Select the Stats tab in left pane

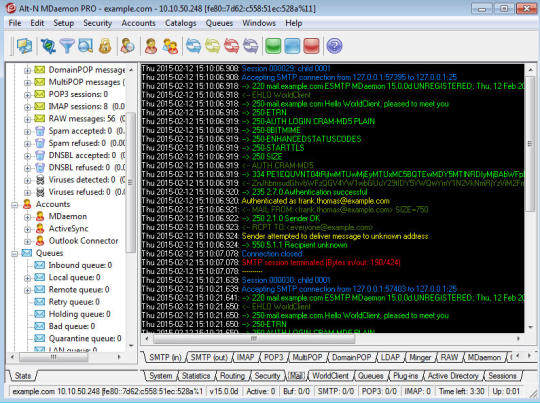pyautogui.click(x=23, y=376)
